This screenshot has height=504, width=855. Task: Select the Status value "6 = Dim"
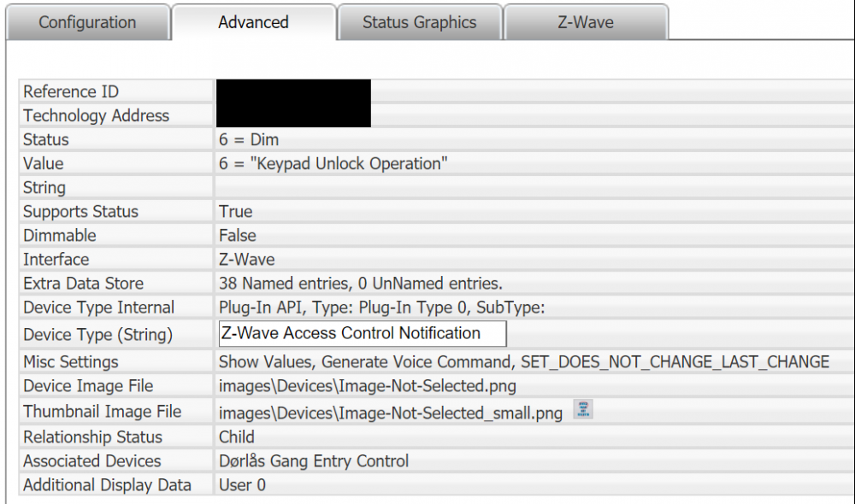click(x=249, y=139)
